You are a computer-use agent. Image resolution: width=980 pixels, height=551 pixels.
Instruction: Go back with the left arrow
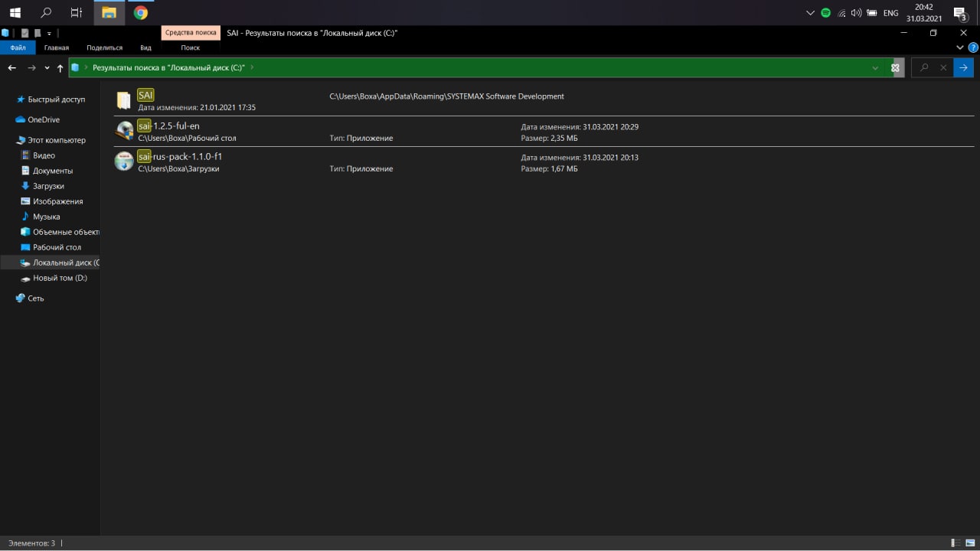click(12, 68)
